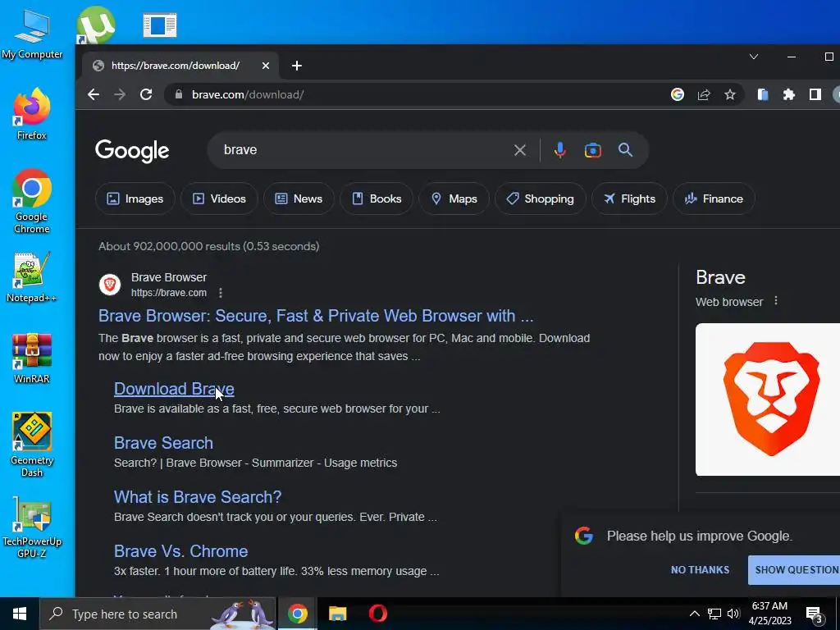The image size is (840, 630).
Task: Switch to Maps results
Action: pos(454,199)
